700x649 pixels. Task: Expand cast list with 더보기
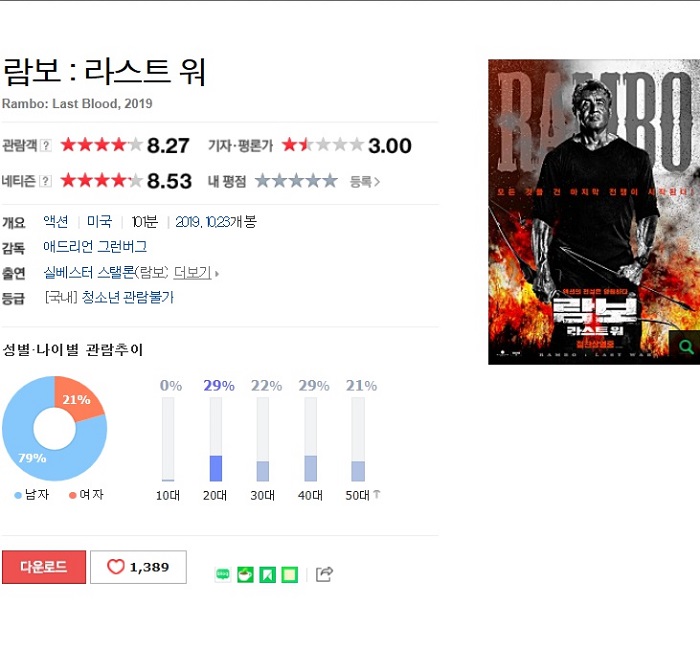[192, 272]
